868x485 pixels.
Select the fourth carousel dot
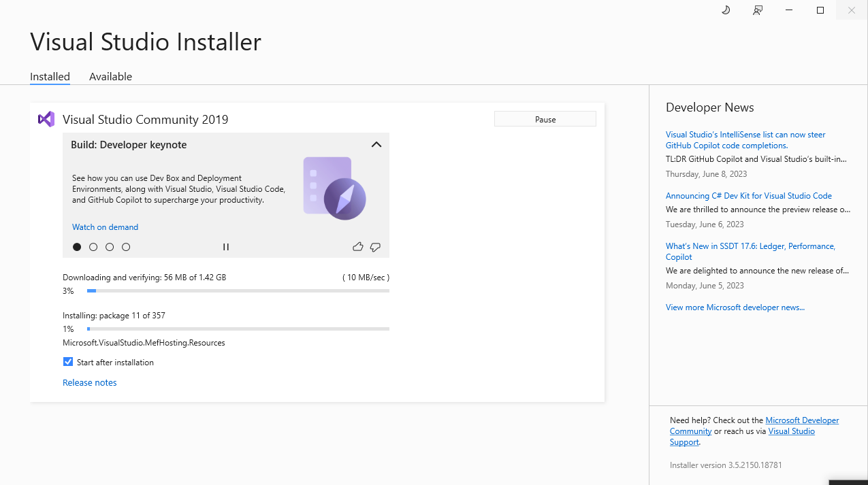tap(126, 247)
